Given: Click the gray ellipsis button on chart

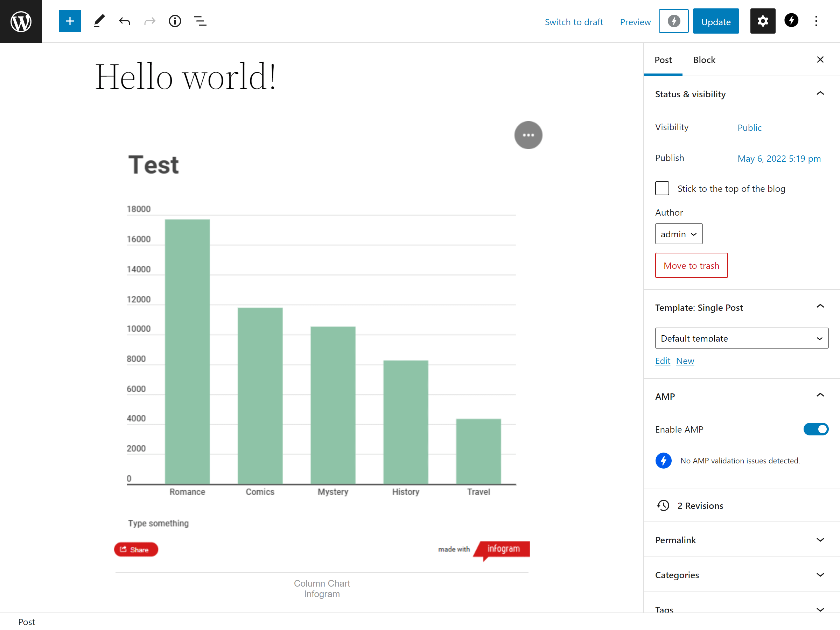Looking at the screenshot, I should click(528, 135).
